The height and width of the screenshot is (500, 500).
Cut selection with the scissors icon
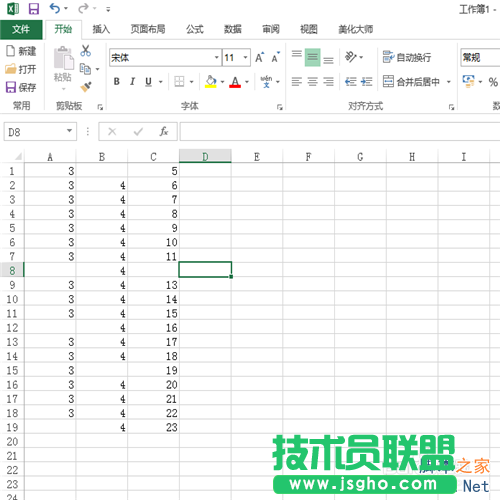point(86,51)
